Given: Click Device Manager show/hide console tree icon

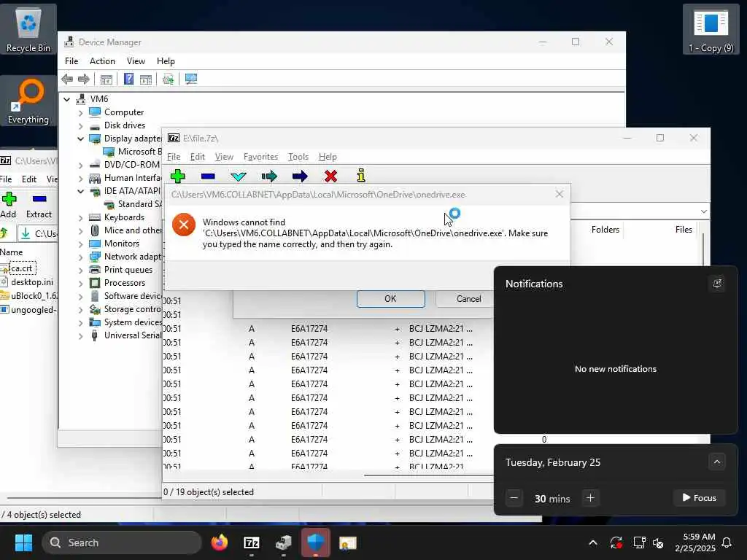Looking at the screenshot, I should coord(107,79).
